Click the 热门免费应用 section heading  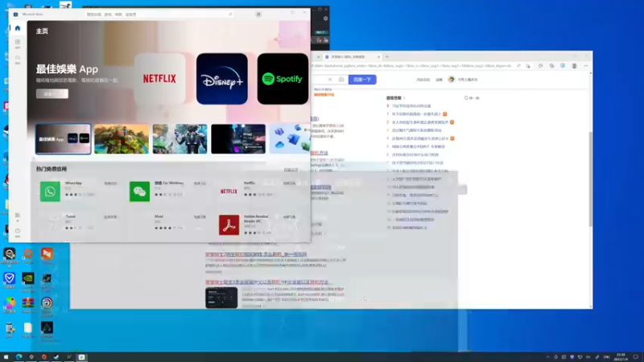click(x=52, y=169)
